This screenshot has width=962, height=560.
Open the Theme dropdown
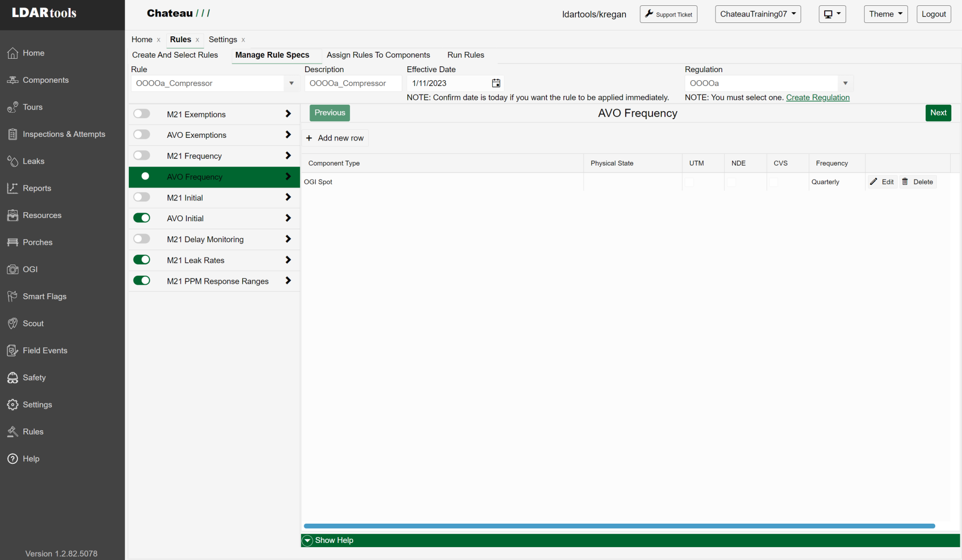[x=886, y=14]
